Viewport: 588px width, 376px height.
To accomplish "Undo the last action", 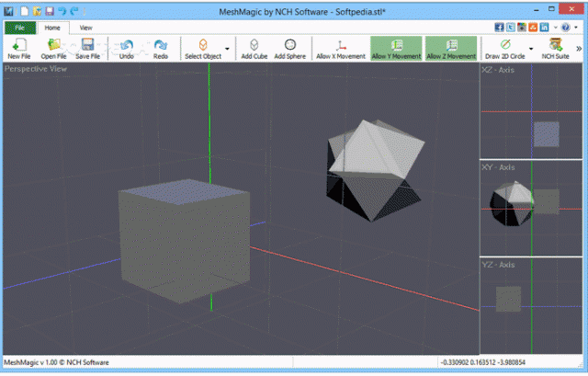I will tap(127, 48).
